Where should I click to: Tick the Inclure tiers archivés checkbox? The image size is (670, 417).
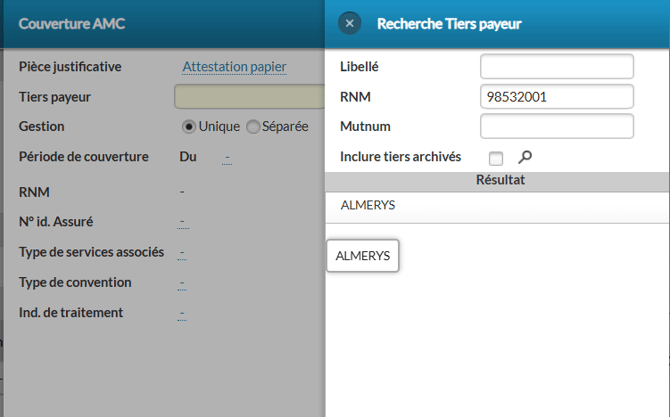pyautogui.click(x=496, y=158)
